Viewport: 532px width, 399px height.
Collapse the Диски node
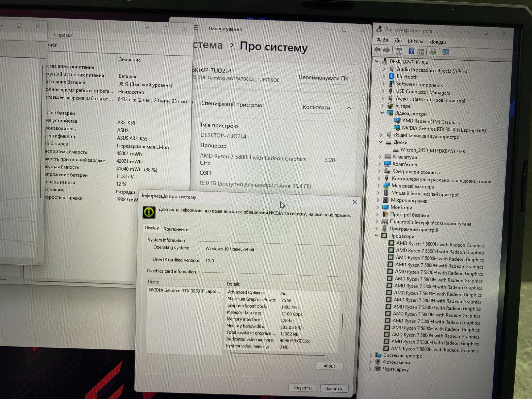pos(381,142)
